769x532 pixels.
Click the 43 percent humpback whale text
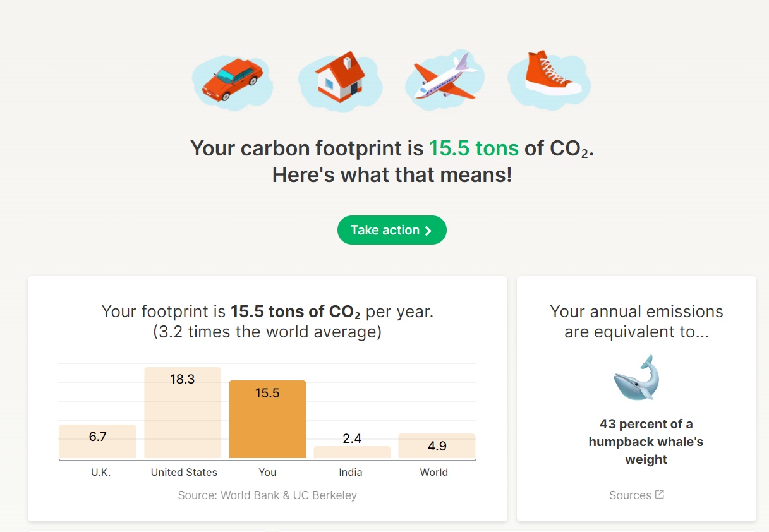pyautogui.click(x=646, y=442)
